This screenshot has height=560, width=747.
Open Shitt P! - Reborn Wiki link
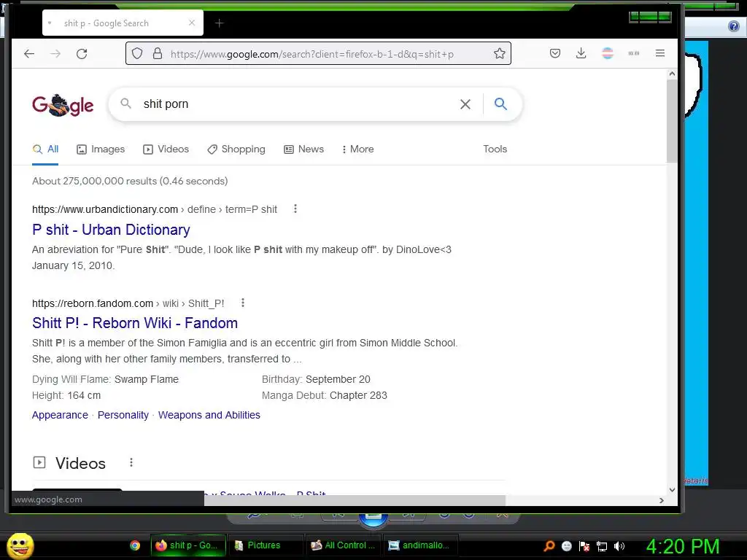[x=135, y=323]
